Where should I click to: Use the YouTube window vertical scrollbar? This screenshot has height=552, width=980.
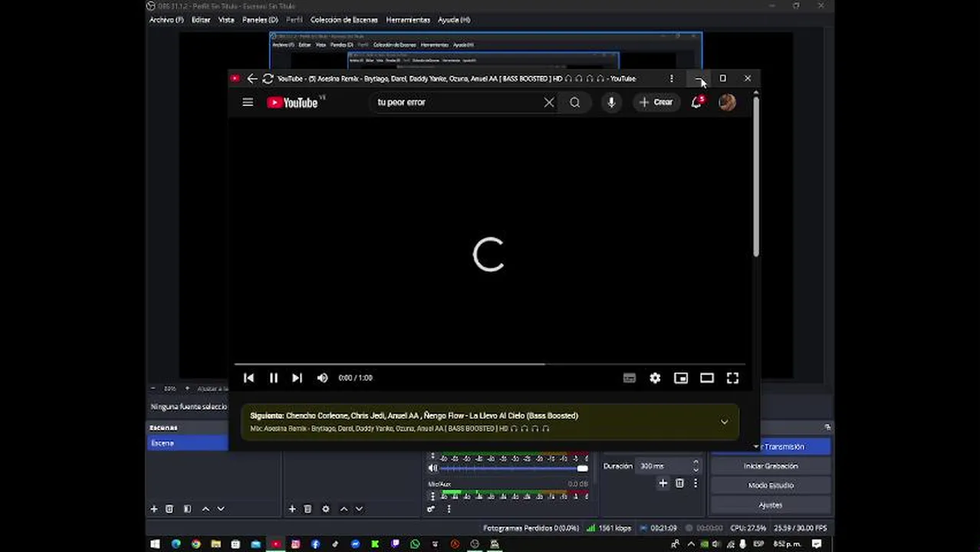pyautogui.click(x=755, y=176)
